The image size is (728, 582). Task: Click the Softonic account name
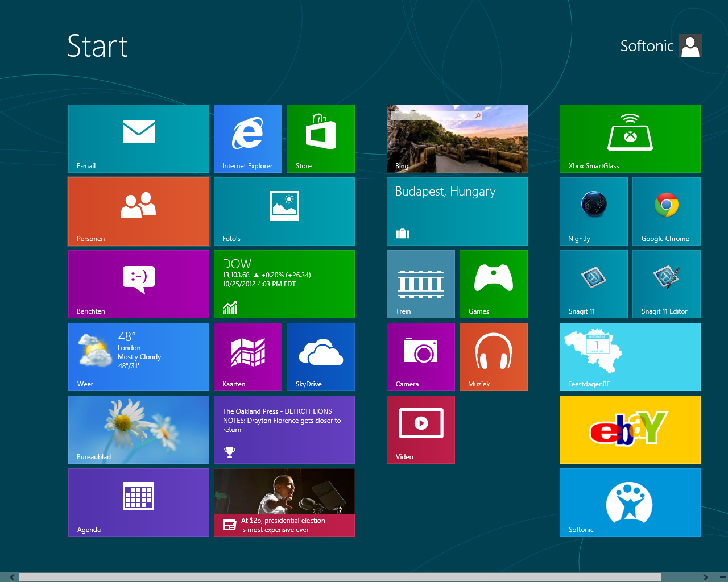pos(647,45)
